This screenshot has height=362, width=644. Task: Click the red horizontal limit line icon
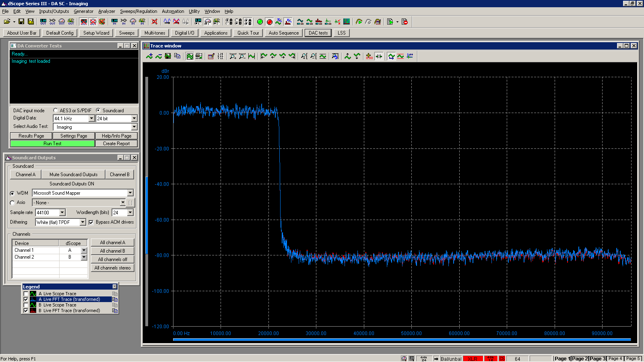click(400, 56)
